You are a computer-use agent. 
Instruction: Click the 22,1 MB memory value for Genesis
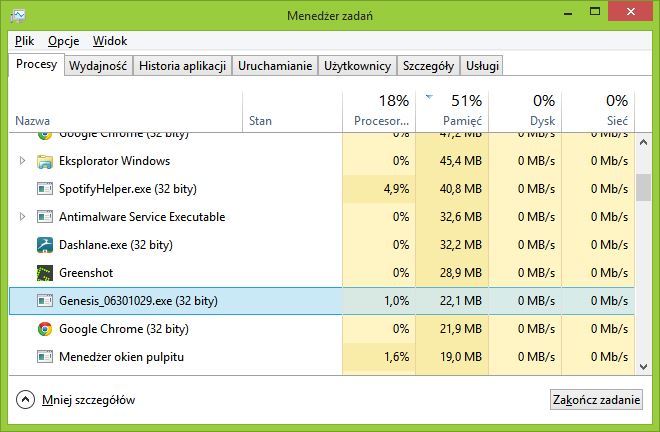(x=461, y=301)
